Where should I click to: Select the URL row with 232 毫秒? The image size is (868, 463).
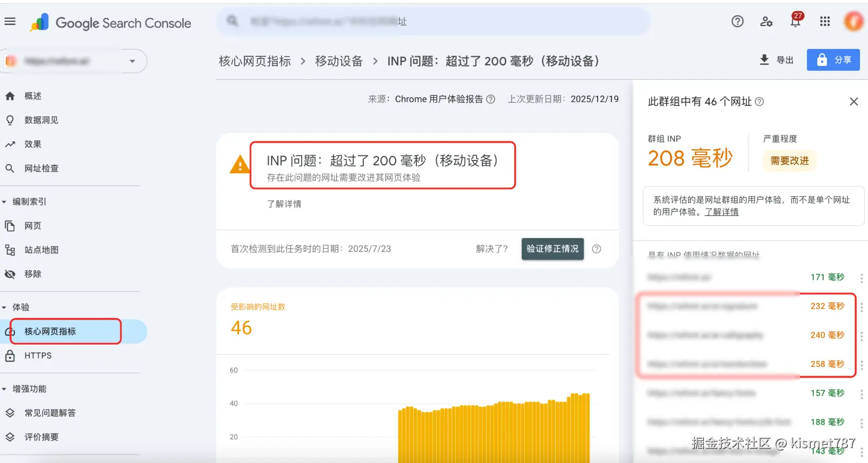coord(746,307)
